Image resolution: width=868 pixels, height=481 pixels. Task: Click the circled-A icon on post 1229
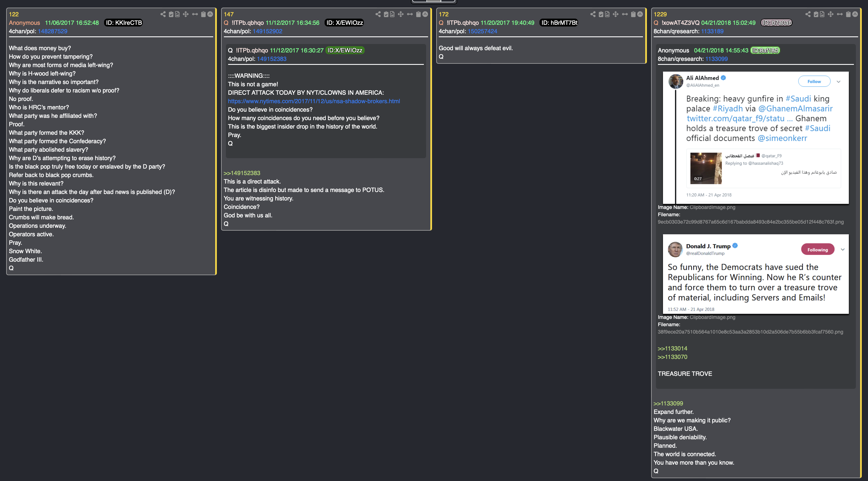(x=855, y=14)
